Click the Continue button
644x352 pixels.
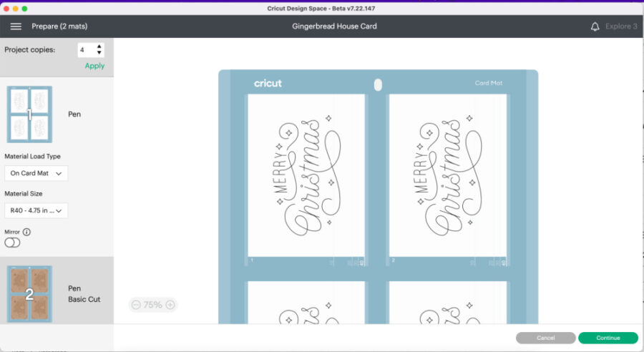[x=608, y=338]
